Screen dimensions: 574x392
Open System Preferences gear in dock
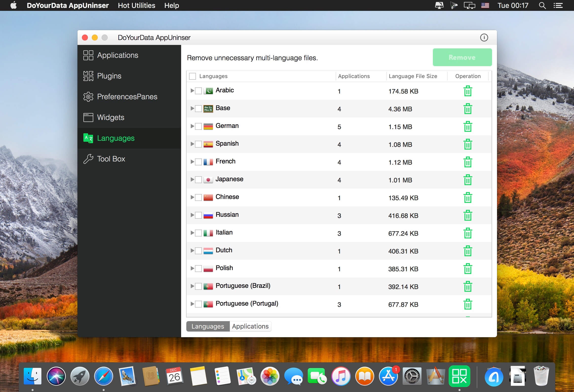point(412,376)
